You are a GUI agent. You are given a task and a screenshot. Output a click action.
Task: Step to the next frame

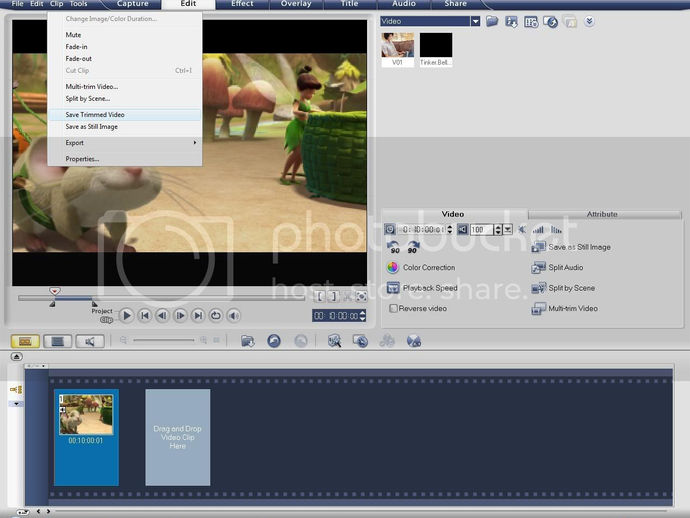(180, 316)
